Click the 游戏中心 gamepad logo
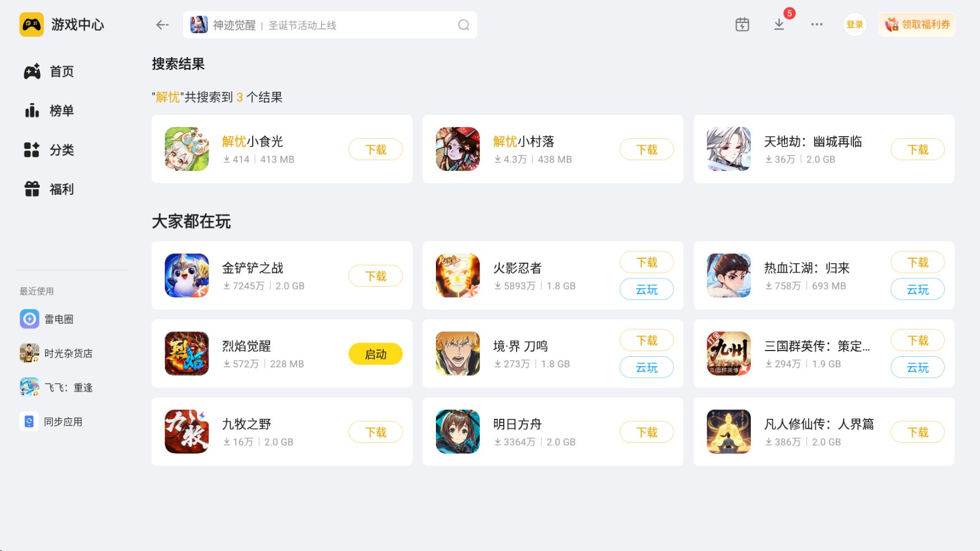This screenshot has height=551, width=980. [31, 25]
